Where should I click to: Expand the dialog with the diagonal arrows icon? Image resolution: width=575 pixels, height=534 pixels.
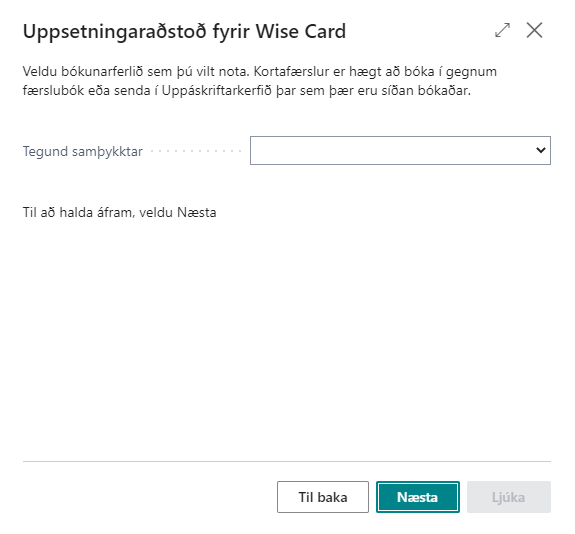502,30
